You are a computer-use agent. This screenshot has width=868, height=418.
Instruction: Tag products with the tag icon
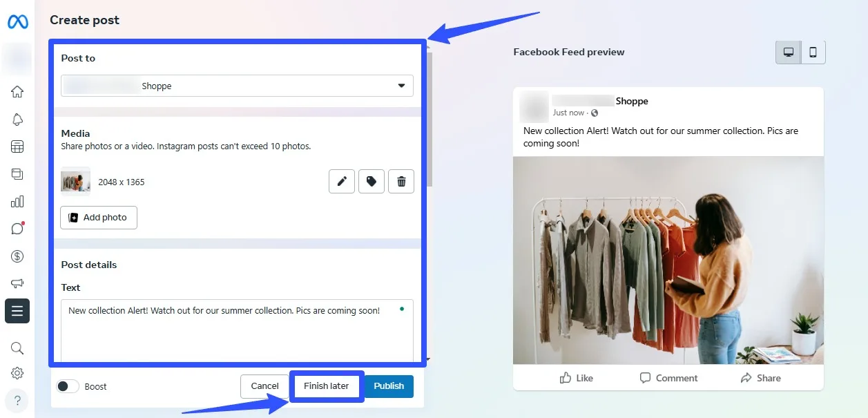[x=372, y=182]
